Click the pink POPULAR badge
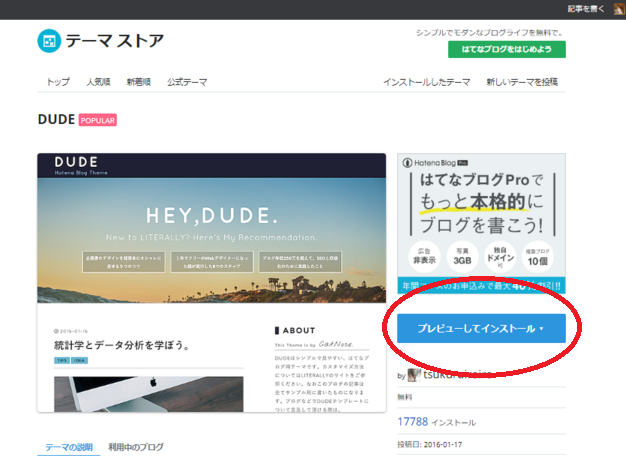Viewport: 626px width, 456px height. click(x=98, y=120)
